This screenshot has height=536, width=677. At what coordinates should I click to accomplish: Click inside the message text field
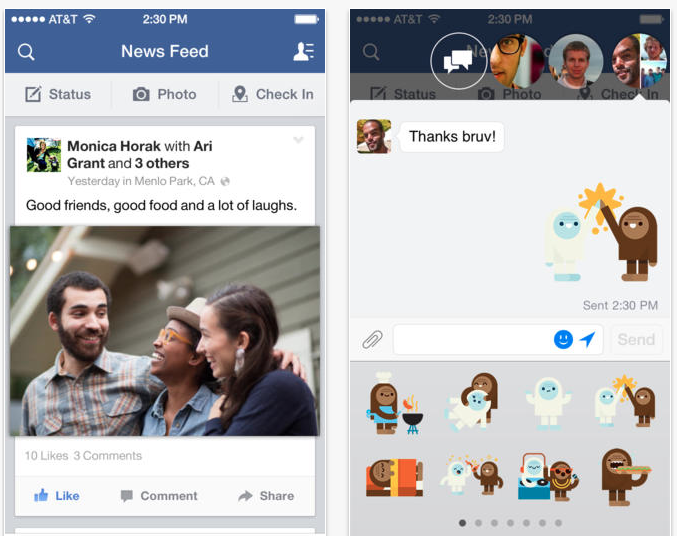(473, 339)
